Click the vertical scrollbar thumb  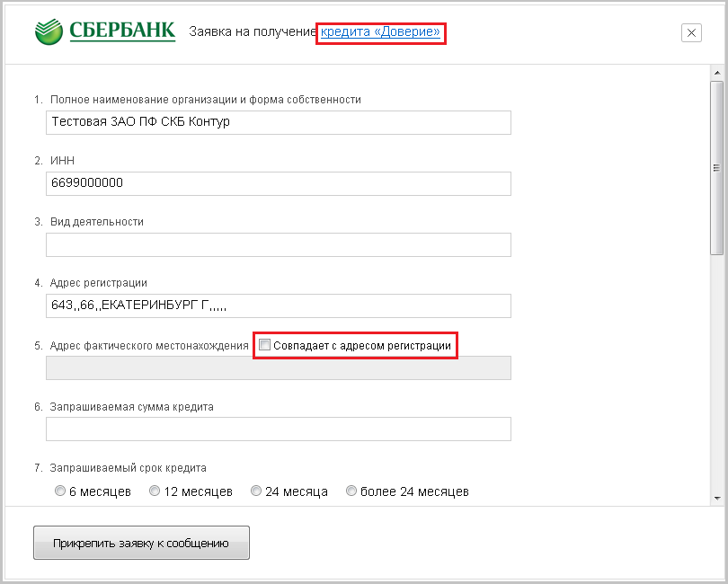[717, 168]
